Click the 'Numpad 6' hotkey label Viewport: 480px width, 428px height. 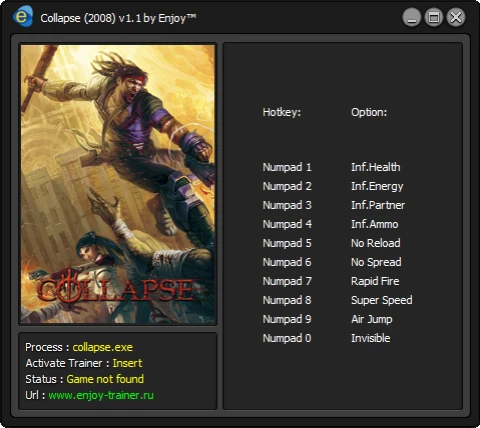click(x=287, y=262)
